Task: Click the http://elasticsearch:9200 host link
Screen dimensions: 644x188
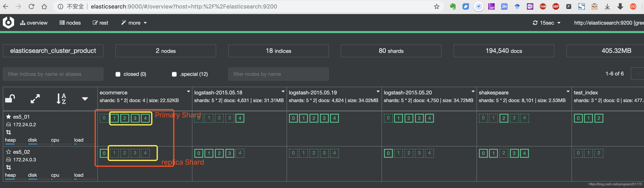Action: pos(609,23)
